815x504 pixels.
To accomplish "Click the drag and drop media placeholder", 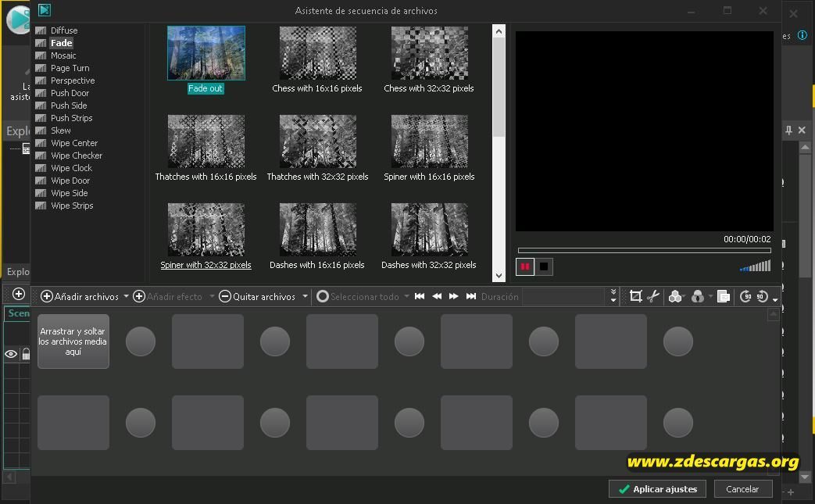I will click(x=73, y=341).
